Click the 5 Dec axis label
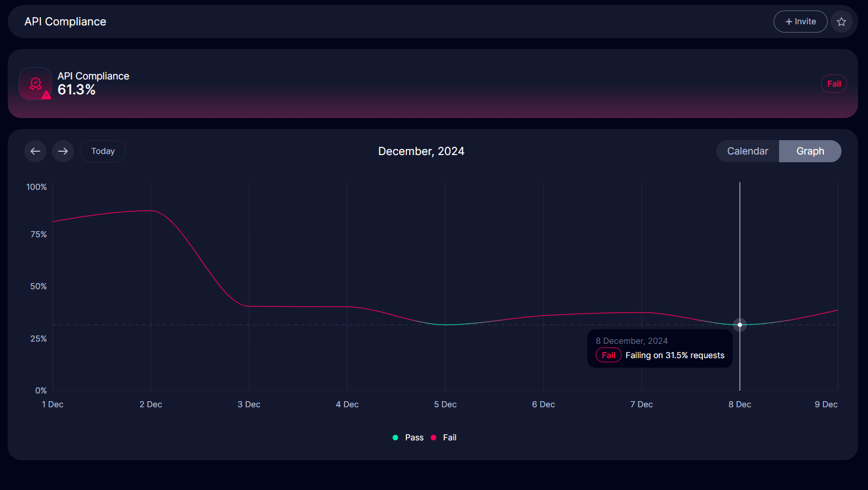 click(x=445, y=404)
